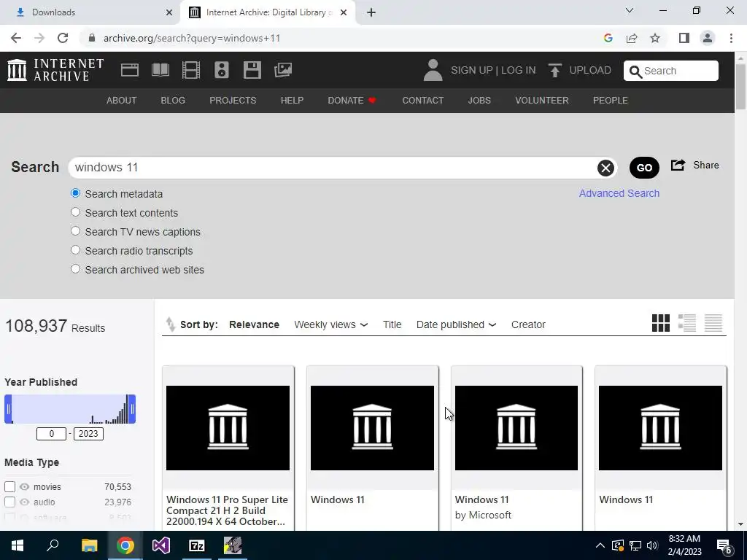Viewport: 747px width, 560px height.
Task: Open Chrome tab search chevron
Action: click(630, 10)
